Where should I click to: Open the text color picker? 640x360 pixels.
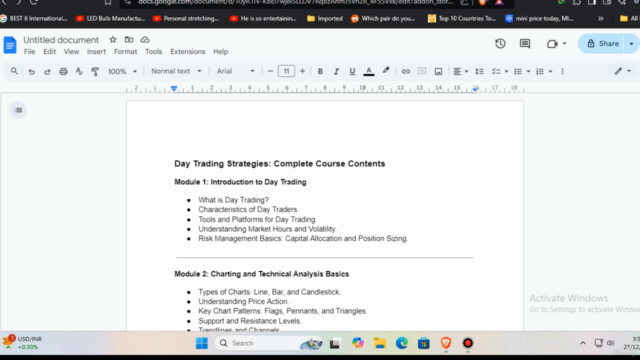[x=369, y=71]
